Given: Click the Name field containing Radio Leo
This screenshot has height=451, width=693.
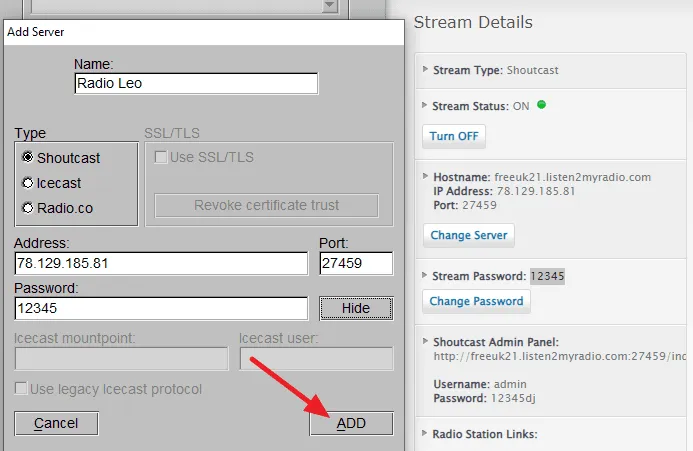Looking at the screenshot, I should click(x=196, y=83).
